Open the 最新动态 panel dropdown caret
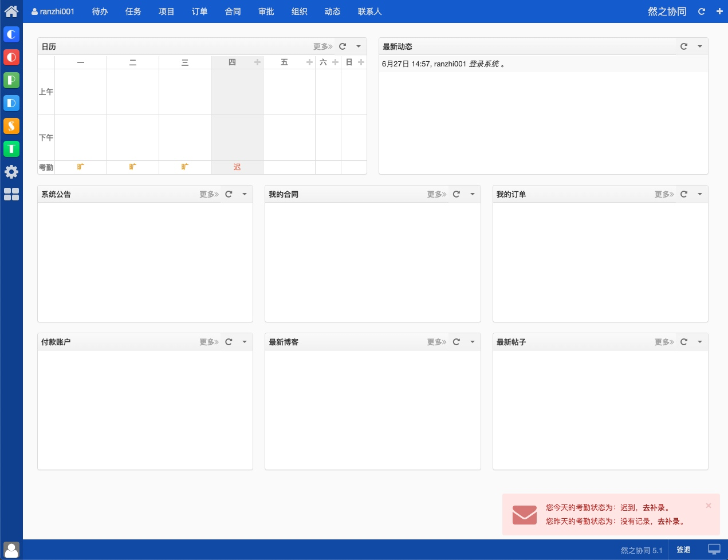The image size is (728, 560). tap(700, 46)
